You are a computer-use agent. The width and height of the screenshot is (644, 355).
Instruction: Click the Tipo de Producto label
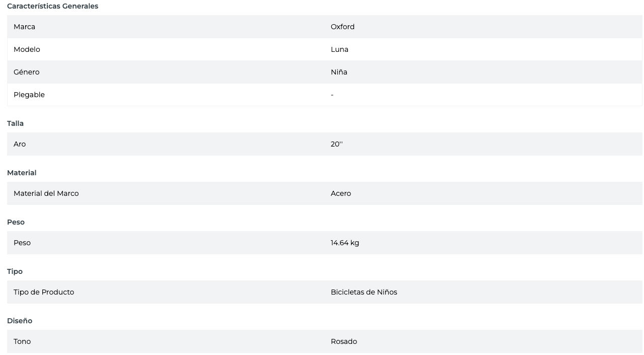[44, 292]
